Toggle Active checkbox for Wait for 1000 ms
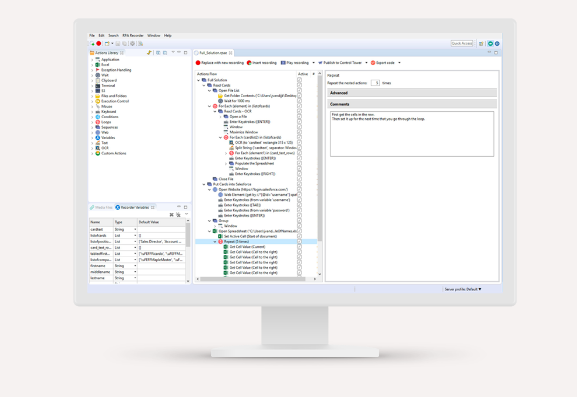This screenshot has width=577, height=397. [x=300, y=100]
